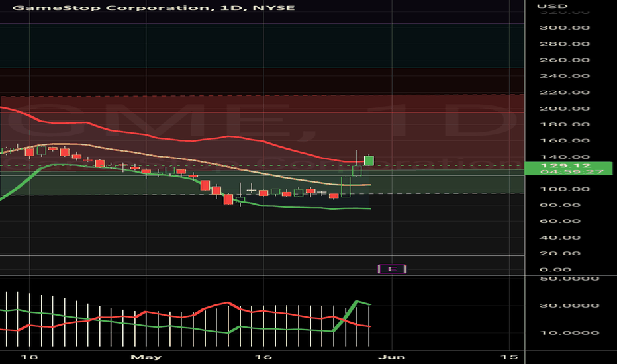Click the 40.00 price axis label
Screen dimensions: 617x364
pyautogui.click(x=559, y=238)
